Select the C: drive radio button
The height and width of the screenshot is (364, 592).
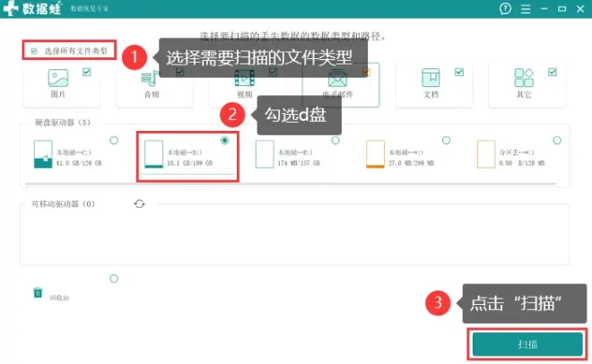point(114,141)
